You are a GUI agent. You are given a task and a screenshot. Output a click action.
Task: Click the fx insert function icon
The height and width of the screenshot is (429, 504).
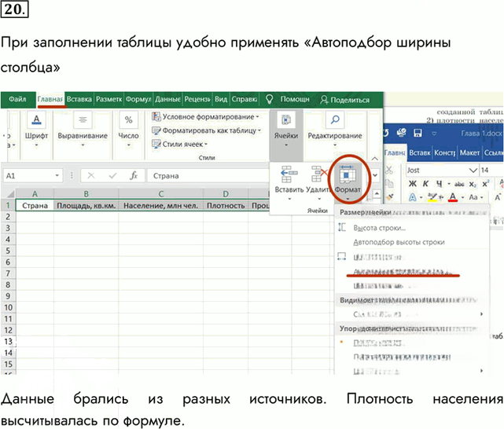pyautogui.click(x=134, y=176)
